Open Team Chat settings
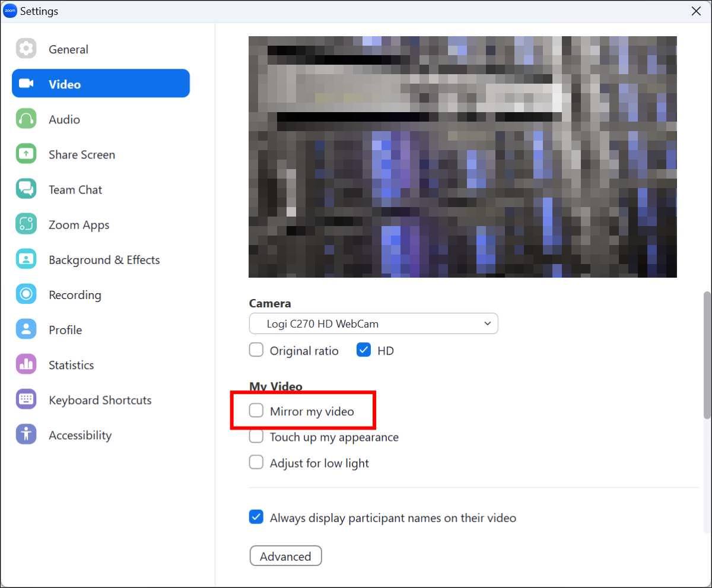Screen dimensions: 712x588 point(101,189)
